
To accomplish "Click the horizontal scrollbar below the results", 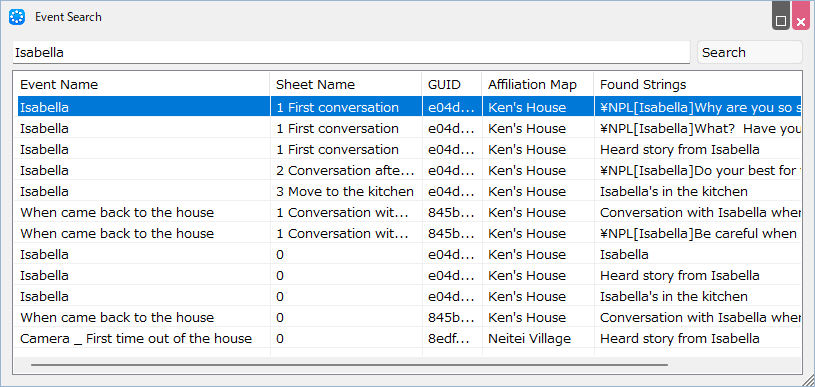I will 349,365.
